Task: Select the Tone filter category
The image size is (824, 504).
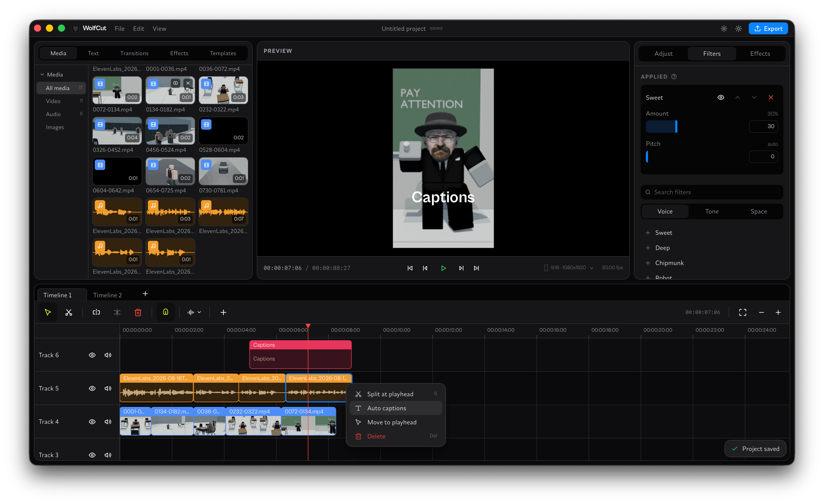Action: [712, 211]
